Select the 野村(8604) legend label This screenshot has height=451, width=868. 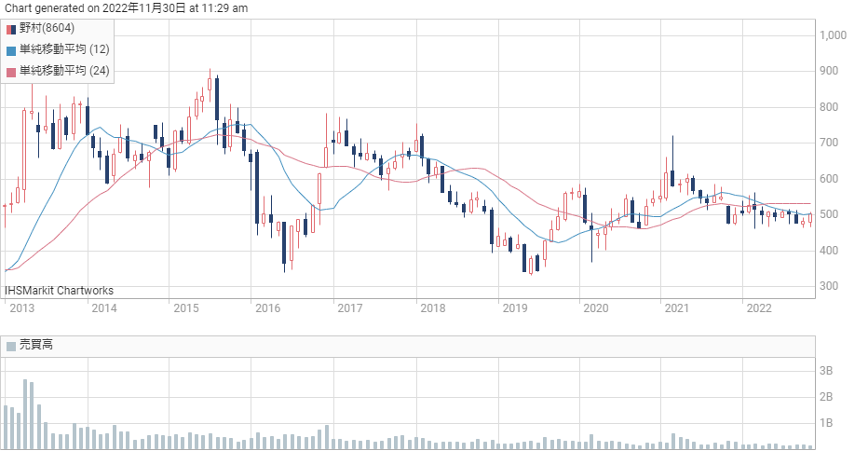47,28
